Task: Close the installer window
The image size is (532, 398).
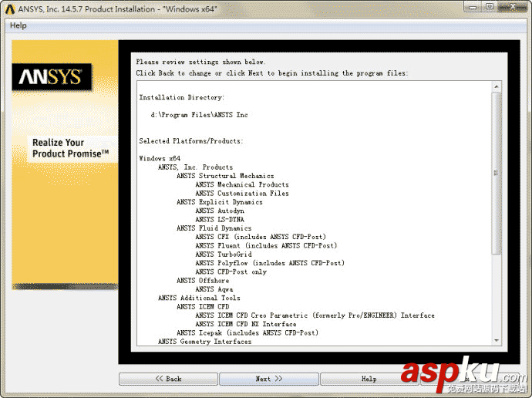Action: point(512,7)
